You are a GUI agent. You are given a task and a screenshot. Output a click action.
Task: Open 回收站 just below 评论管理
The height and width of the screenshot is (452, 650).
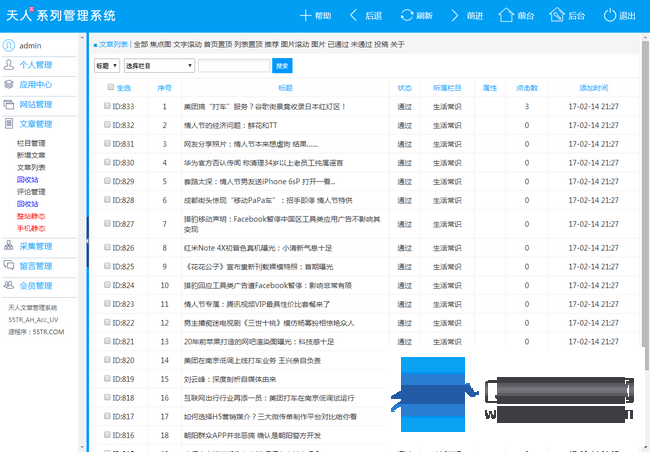point(27,204)
